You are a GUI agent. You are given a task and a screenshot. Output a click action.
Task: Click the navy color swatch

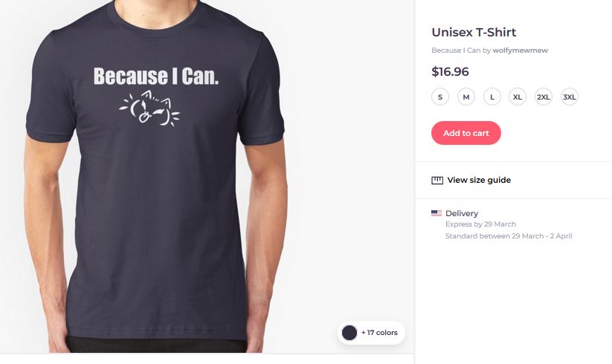point(350,333)
